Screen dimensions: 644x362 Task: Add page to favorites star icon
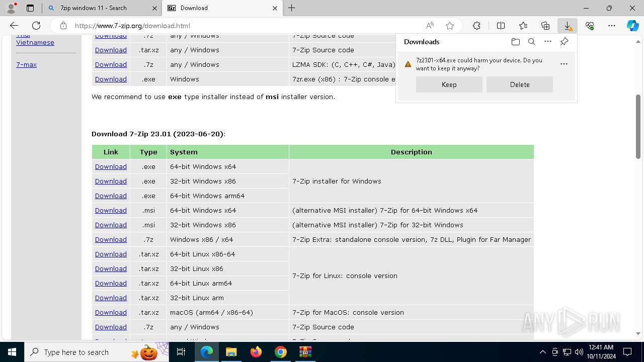click(x=450, y=26)
